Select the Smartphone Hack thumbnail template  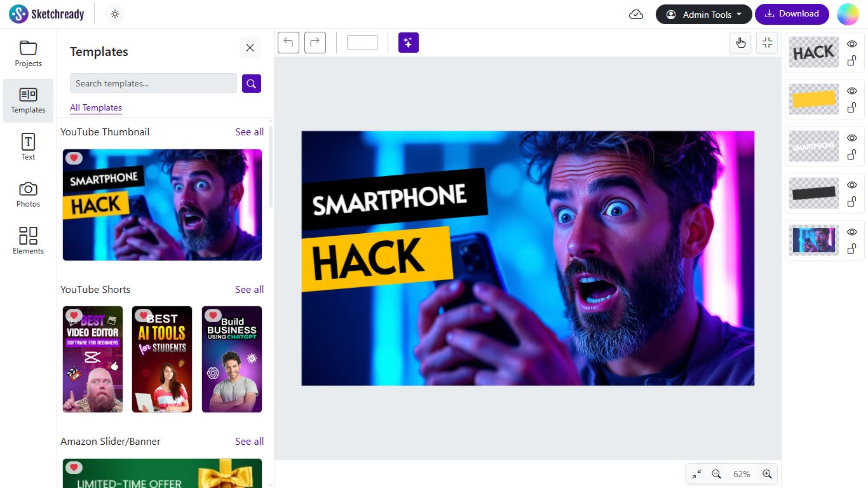point(162,205)
